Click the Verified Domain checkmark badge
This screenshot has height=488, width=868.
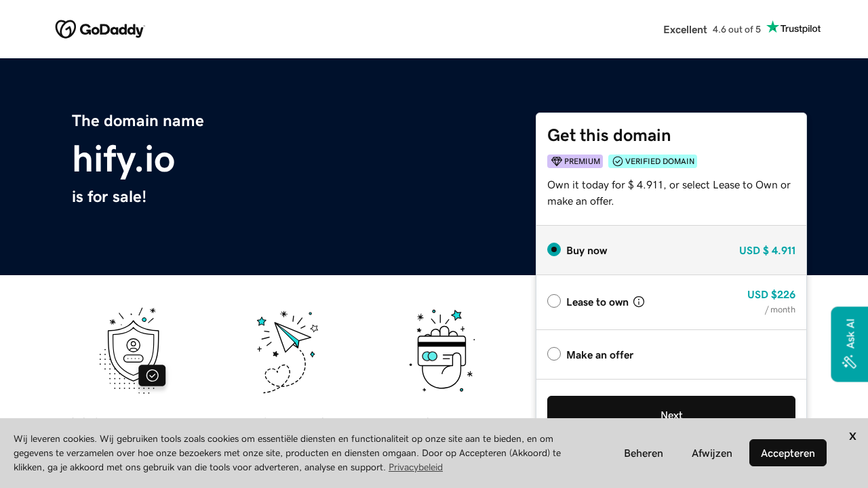[617, 161]
